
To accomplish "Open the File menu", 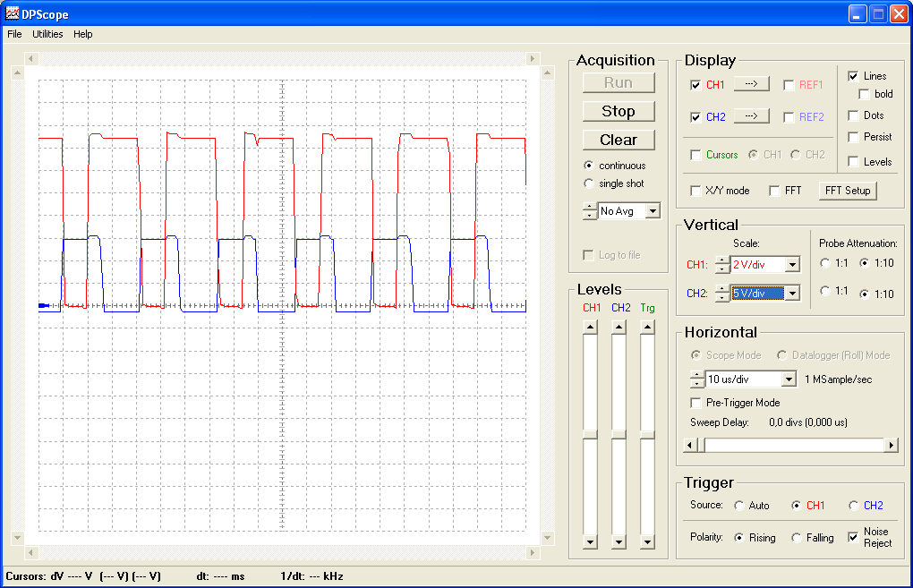I will tap(14, 34).
